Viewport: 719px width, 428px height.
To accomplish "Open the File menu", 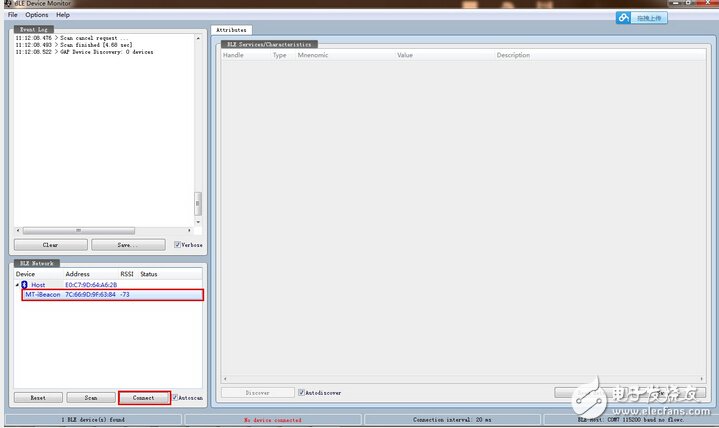I will pyautogui.click(x=13, y=15).
